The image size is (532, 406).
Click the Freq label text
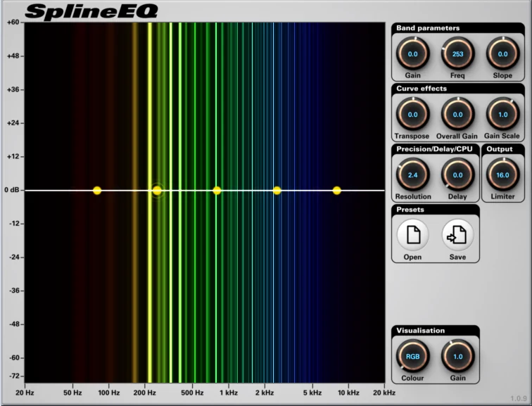coord(457,75)
